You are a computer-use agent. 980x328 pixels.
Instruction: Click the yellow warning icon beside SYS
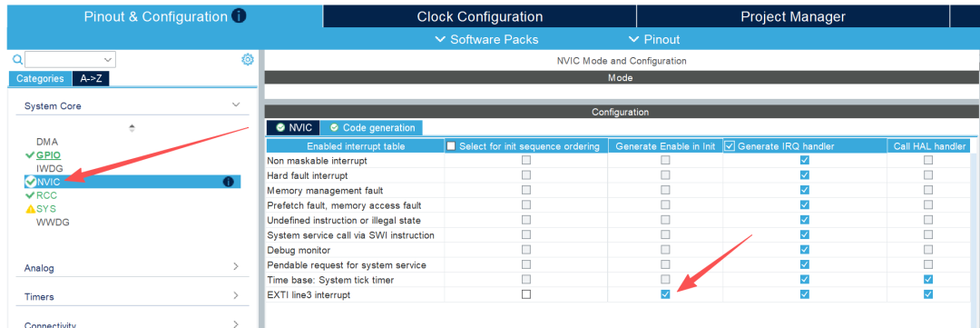click(x=30, y=208)
